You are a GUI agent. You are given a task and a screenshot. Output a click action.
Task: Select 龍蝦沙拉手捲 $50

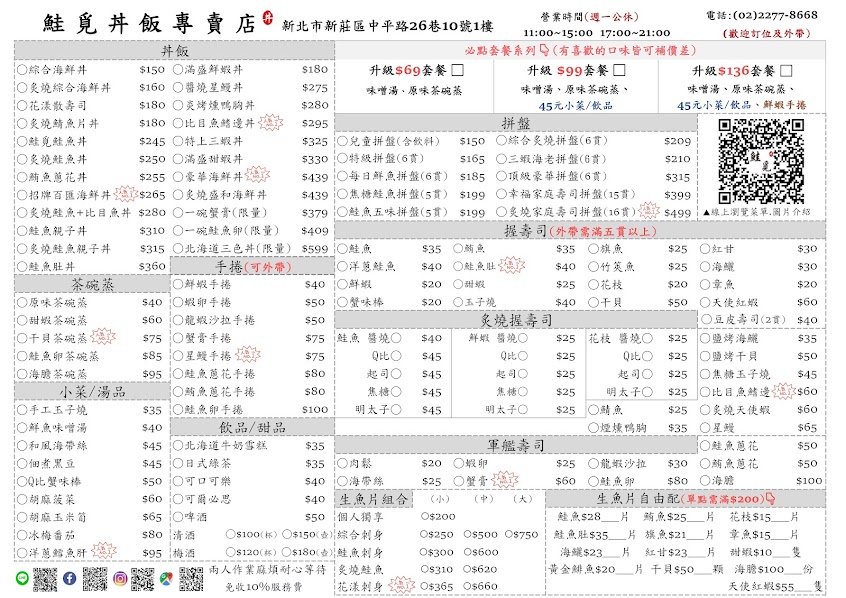click(178, 320)
